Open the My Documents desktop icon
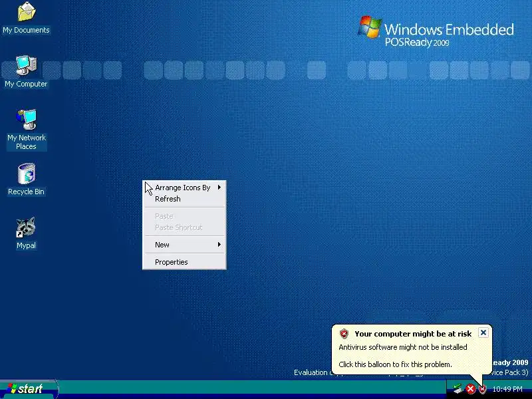The image size is (532, 399). 26,18
